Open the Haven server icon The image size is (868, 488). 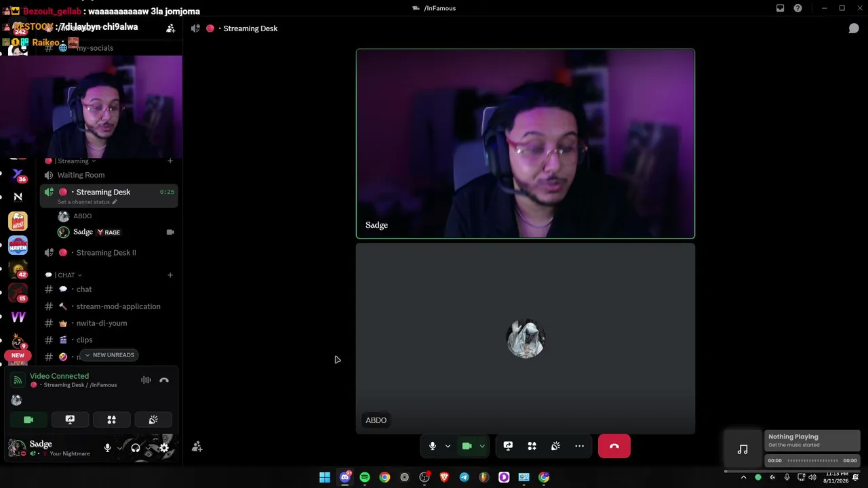[x=18, y=245]
